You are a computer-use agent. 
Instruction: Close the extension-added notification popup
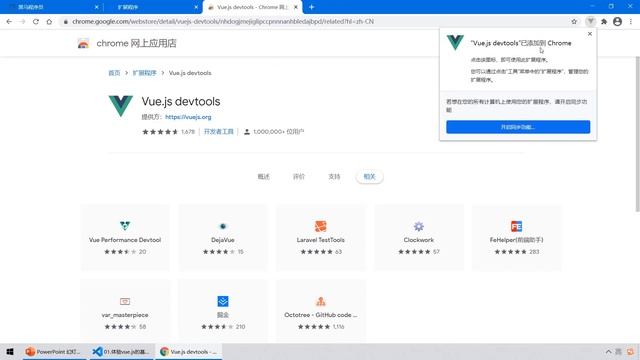[590, 34]
